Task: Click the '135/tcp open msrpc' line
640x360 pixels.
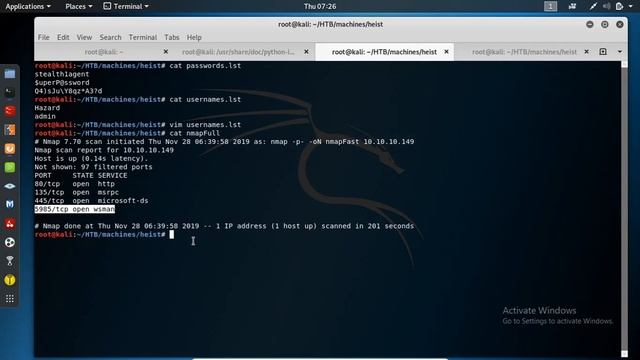Action: pos(77,192)
